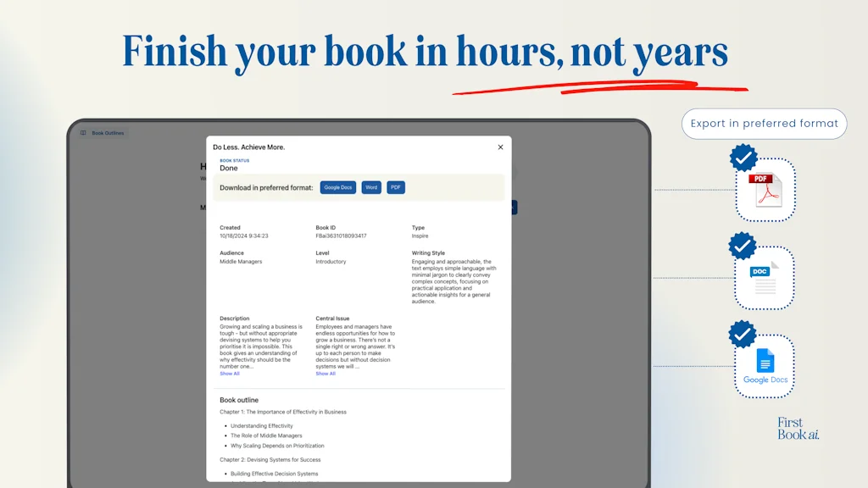Download in Word format

370,187
